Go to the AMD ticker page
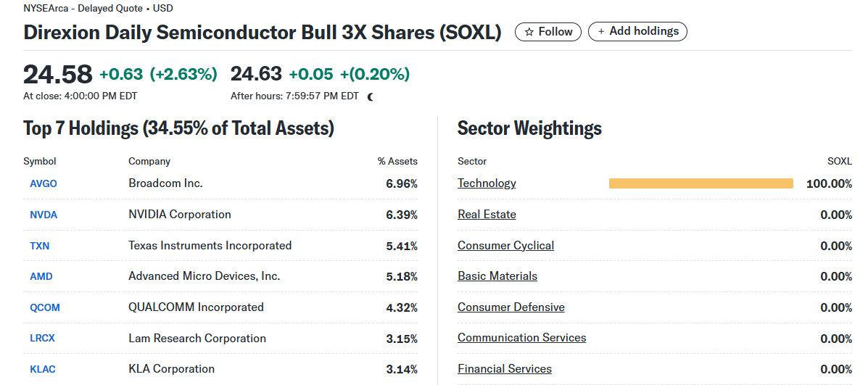Viewport: 868px width, 385px height. [x=41, y=276]
